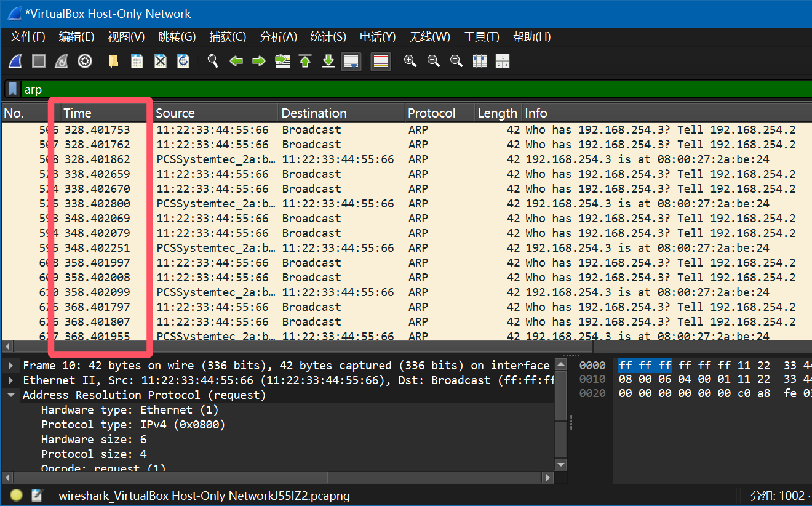Image resolution: width=812 pixels, height=506 pixels.
Task: Stop the running packet capture
Action: point(39,61)
